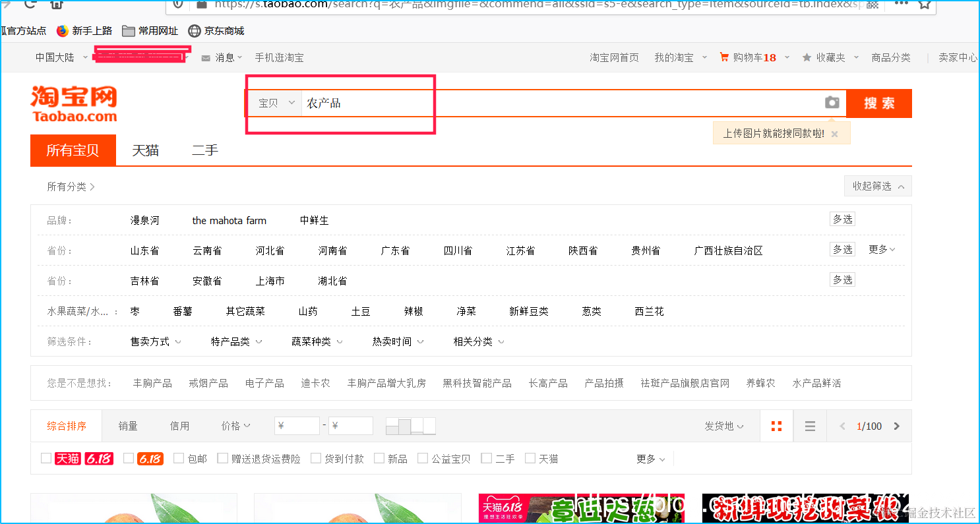980x524 pixels.
Task: Enable the 新品 new items checkbox
Action: pos(379,457)
